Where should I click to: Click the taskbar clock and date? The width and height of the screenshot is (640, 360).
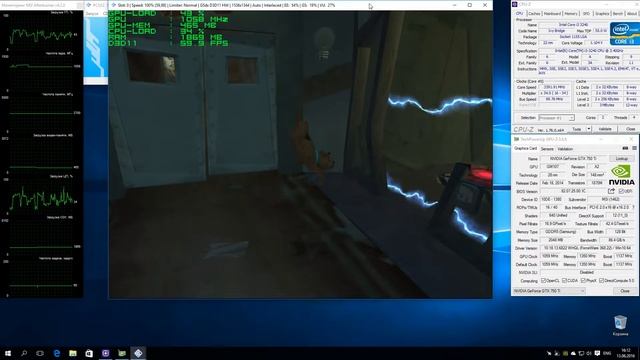click(626, 353)
